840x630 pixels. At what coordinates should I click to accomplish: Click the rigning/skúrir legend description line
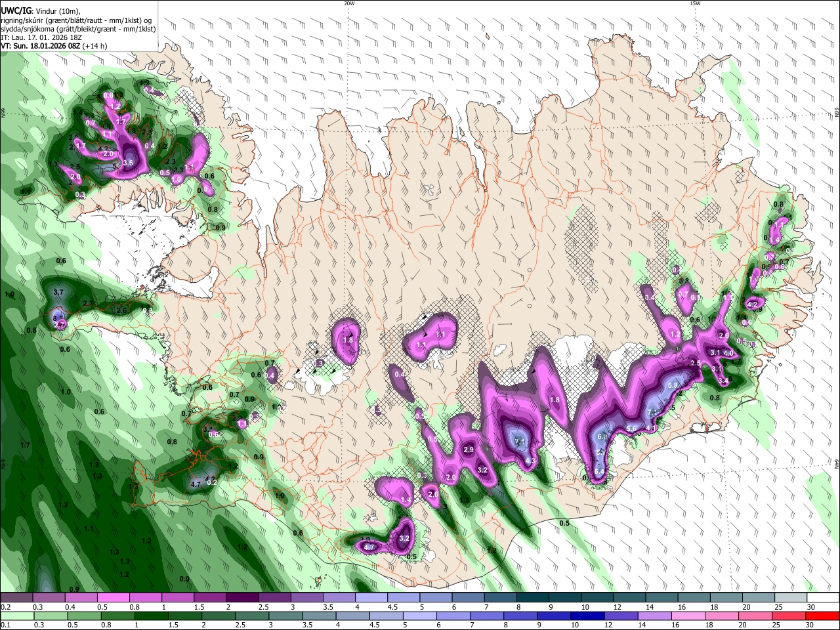click(76, 20)
